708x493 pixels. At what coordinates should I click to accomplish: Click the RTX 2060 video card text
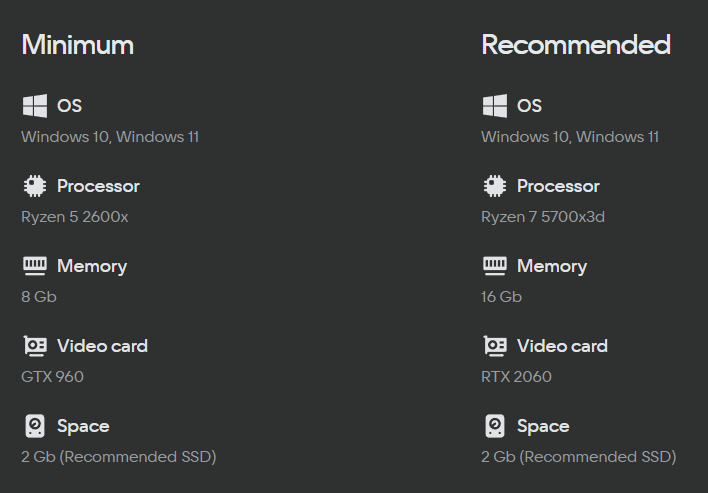point(517,377)
